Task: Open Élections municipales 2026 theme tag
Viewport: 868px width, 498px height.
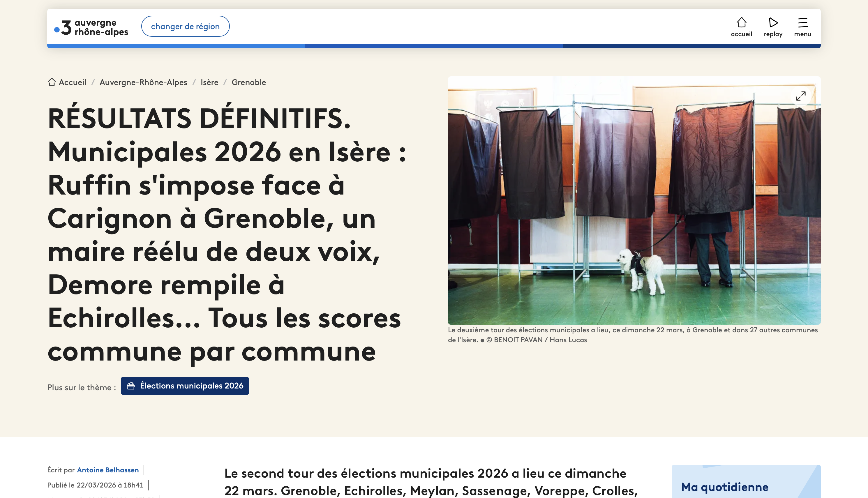Action: click(x=192, y=386)
